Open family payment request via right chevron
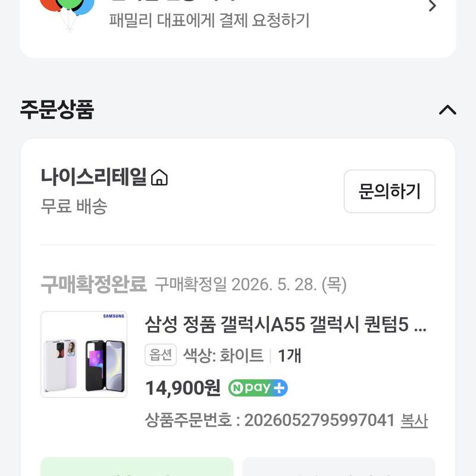 (x=433, y=6)
